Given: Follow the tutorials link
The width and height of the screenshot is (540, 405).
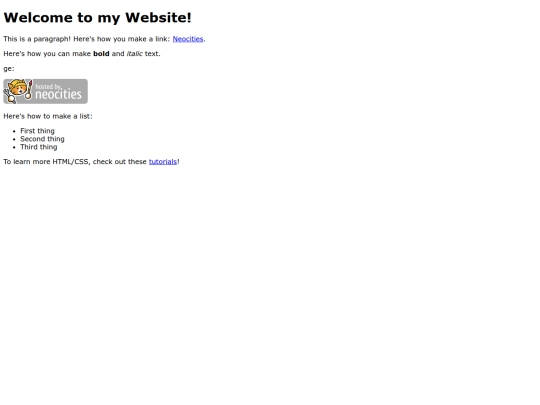Looking at the screenshot, I should coord(163,162).
